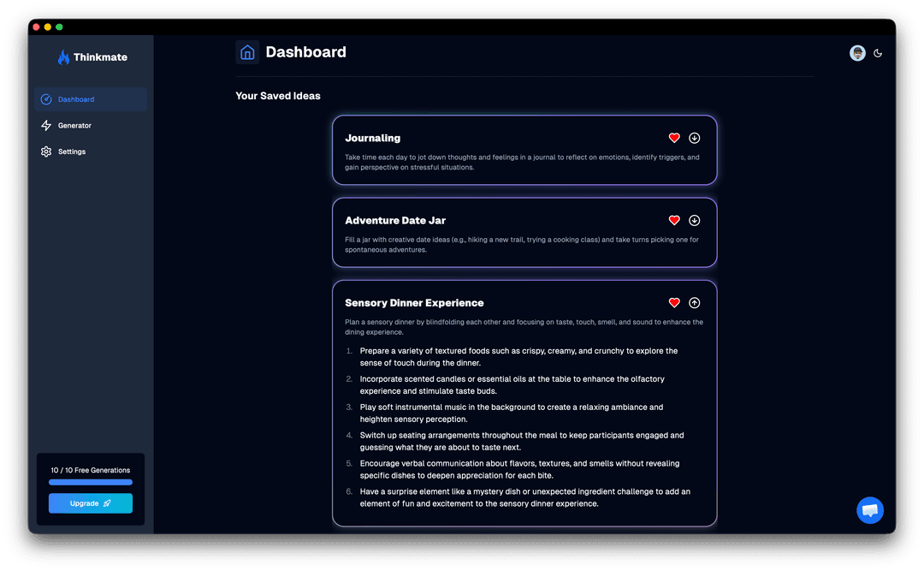This screenshot has height=571, width=924.
Task: Unfavorite Journaling via its heart icon
Action: [674, 138]
